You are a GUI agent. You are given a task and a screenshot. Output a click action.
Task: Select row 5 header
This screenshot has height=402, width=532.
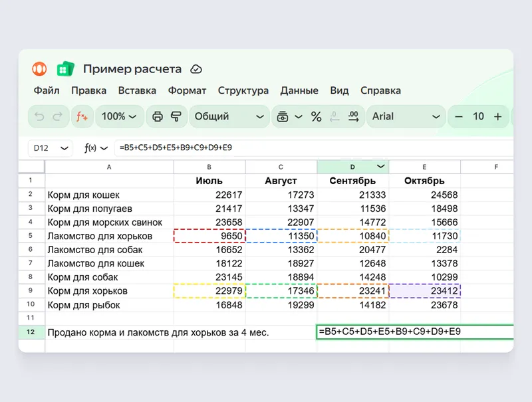tap(31, 236)
